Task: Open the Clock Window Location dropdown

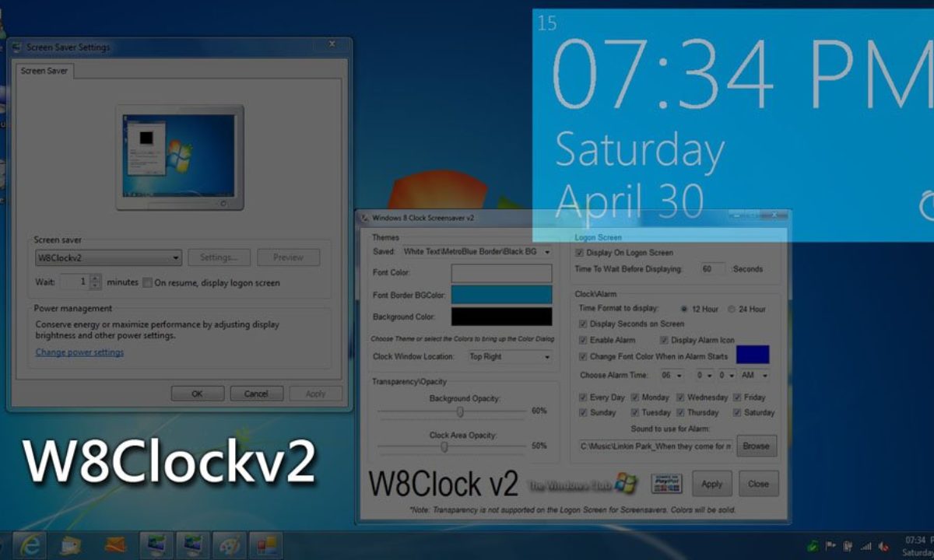Action: [x=510, y=356]
